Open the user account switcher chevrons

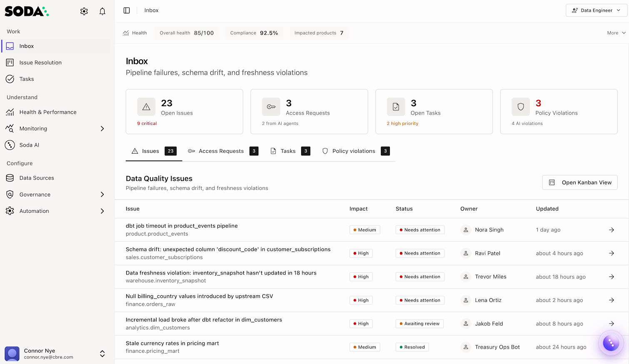[x=102, y=354]
